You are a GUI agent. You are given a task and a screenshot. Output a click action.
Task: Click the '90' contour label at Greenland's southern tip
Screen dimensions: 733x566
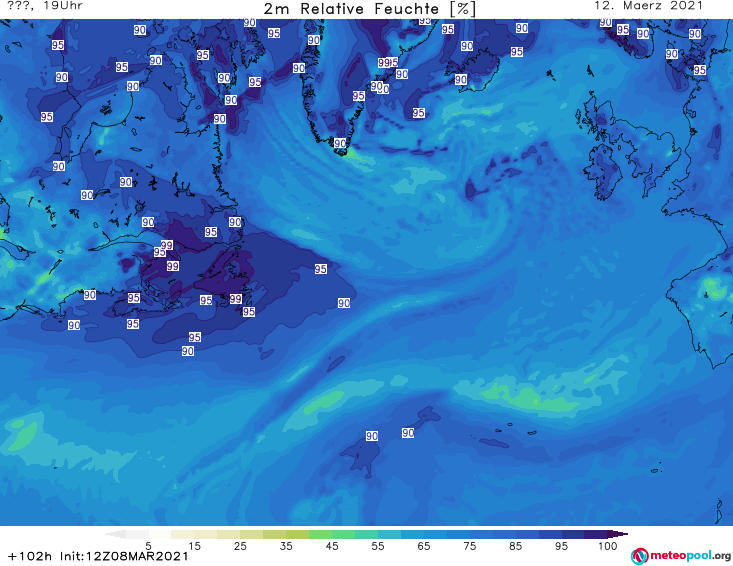(x=340, y=143)
